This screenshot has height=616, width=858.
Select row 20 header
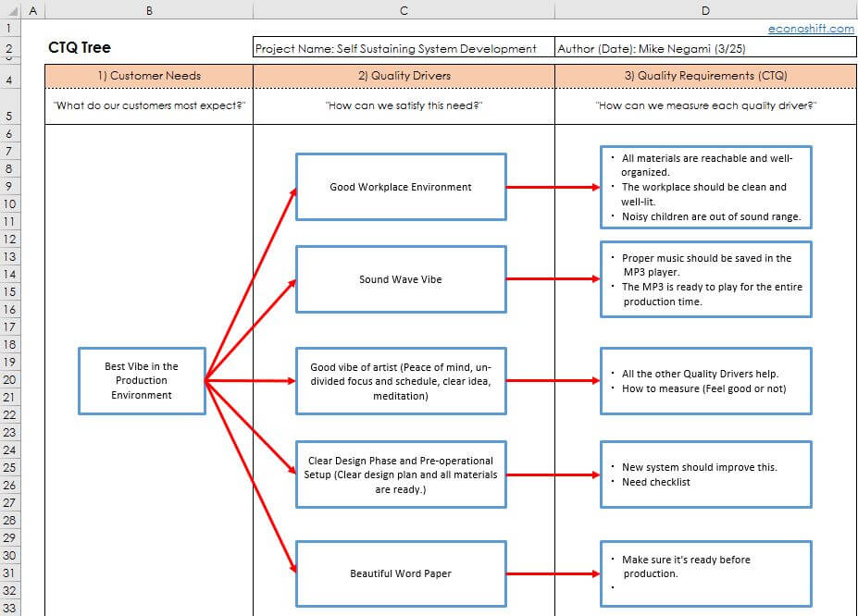(x=10, y=379)
